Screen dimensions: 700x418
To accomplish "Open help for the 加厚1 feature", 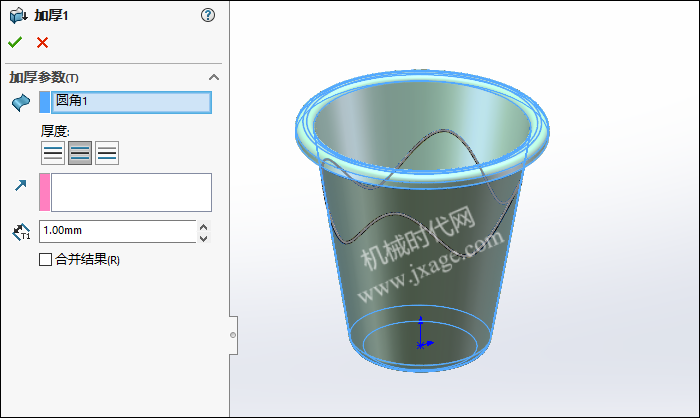I will pos(208,15).
